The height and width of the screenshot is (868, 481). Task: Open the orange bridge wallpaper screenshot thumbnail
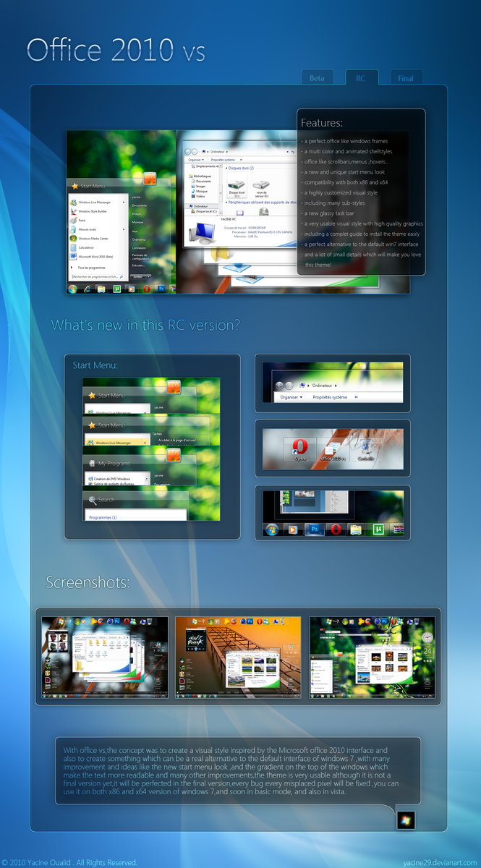pos(238,657)
